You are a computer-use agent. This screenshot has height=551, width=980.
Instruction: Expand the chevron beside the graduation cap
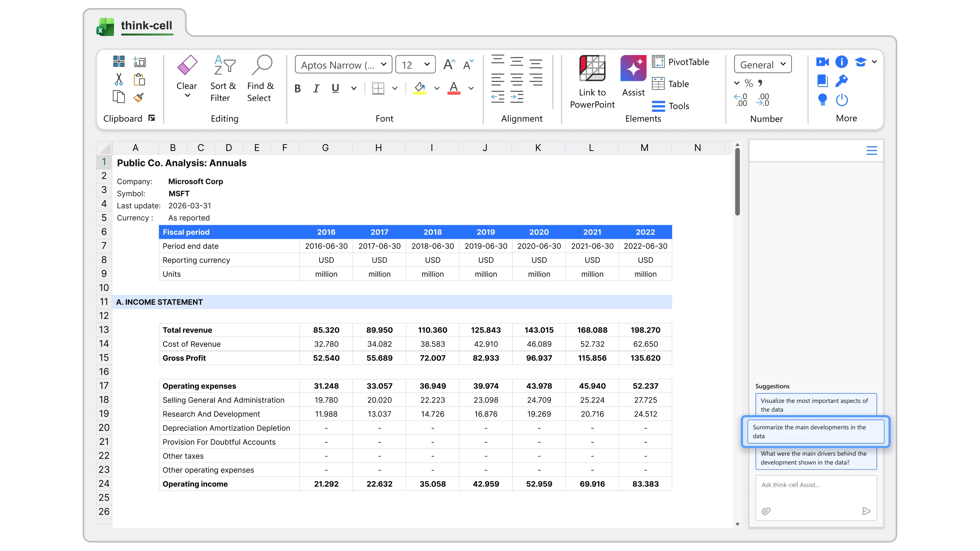pyautogui.click(x=874, y=62)
